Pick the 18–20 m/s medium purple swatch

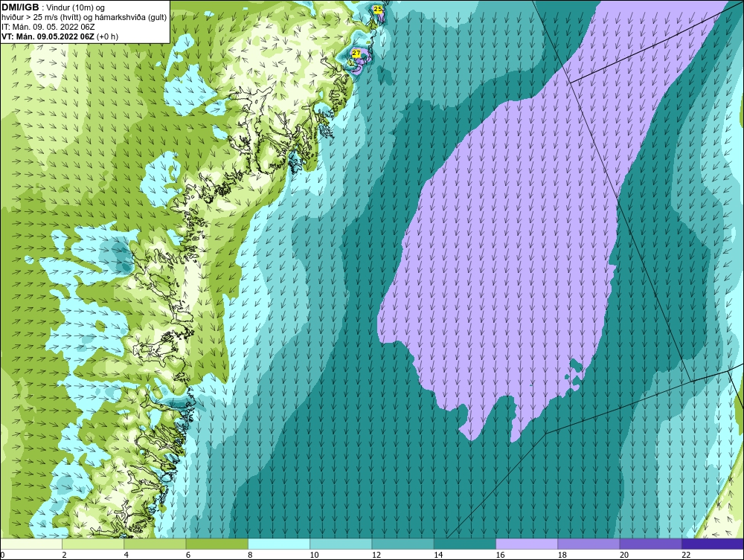589,544
